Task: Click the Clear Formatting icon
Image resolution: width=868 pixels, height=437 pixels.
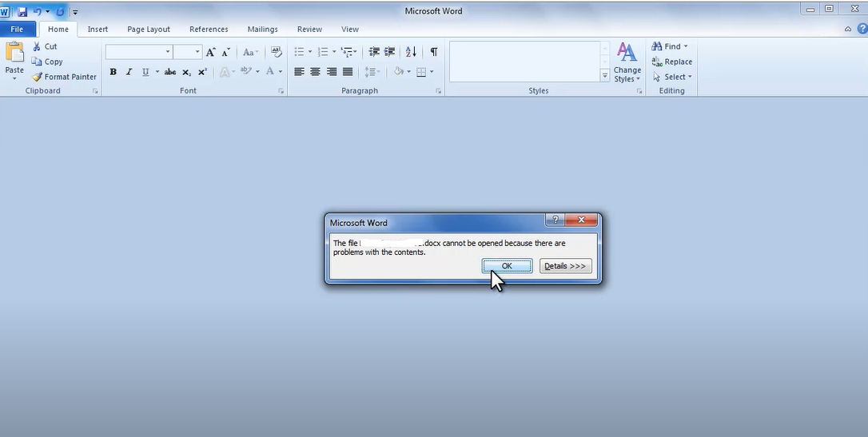Action: tap(277, 52)
